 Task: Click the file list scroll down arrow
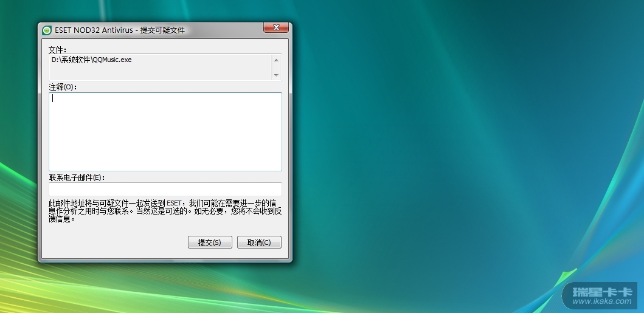tap(276, 75)
